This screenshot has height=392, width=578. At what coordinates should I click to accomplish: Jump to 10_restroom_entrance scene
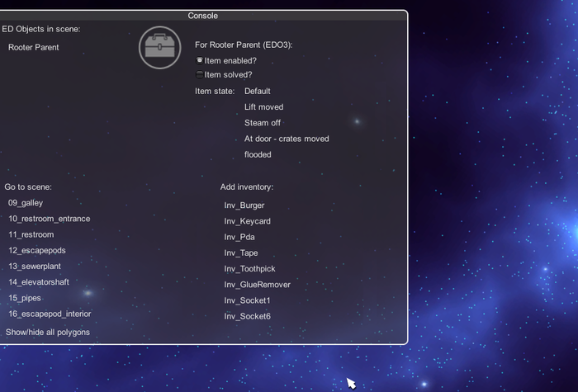point(50,219)
